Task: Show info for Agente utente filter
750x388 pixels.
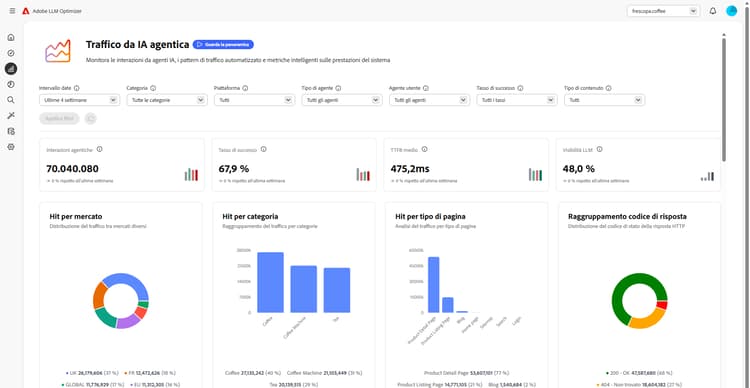Action: 426,88
